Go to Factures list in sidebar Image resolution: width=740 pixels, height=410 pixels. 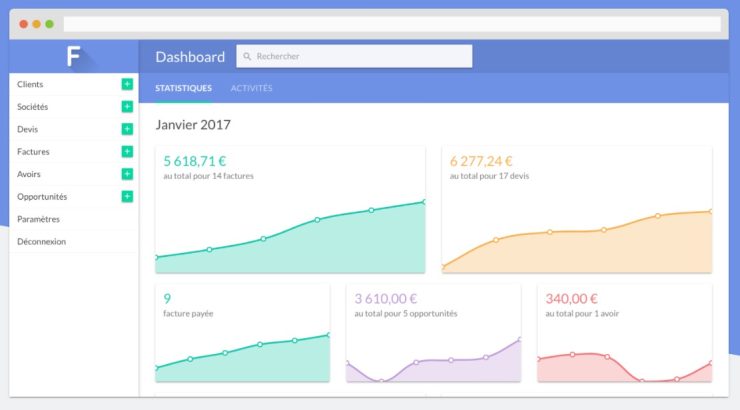(x=33, y=151)
